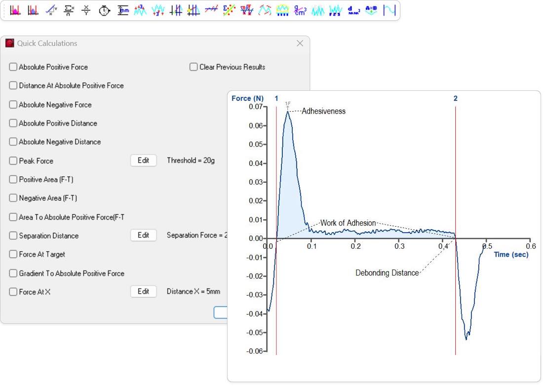
Task: Click the pink area-under-curve toolbar icon
Action: [15, 10]
